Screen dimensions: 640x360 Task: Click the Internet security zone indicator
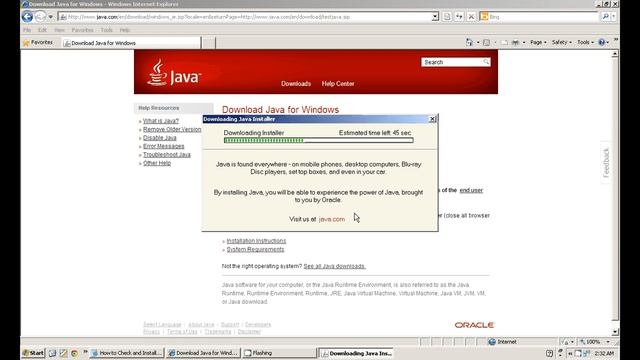tap(502, 342)
